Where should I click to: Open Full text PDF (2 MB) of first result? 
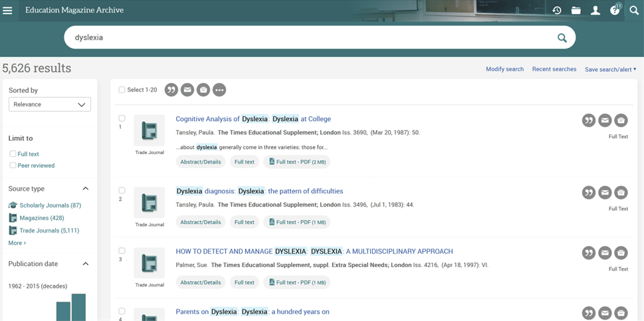(296, 161)
